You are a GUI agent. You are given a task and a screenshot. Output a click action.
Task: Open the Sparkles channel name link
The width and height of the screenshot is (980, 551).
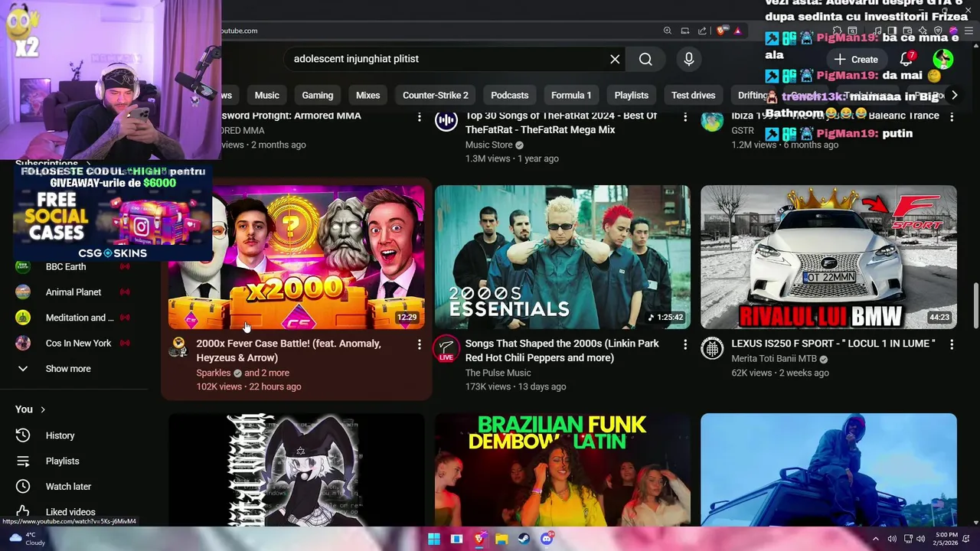[213, 373]
